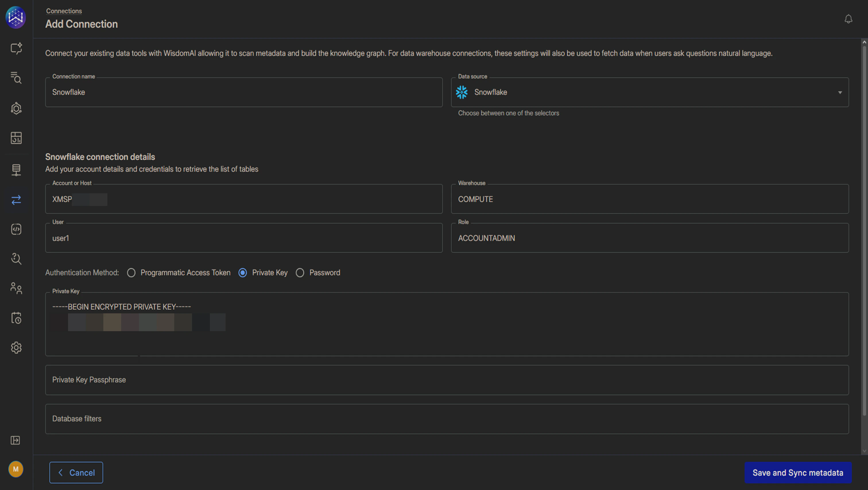Open the code brackets sidebar icon
The height and width of the screenshot is (490, 868).
coord(16,229)
